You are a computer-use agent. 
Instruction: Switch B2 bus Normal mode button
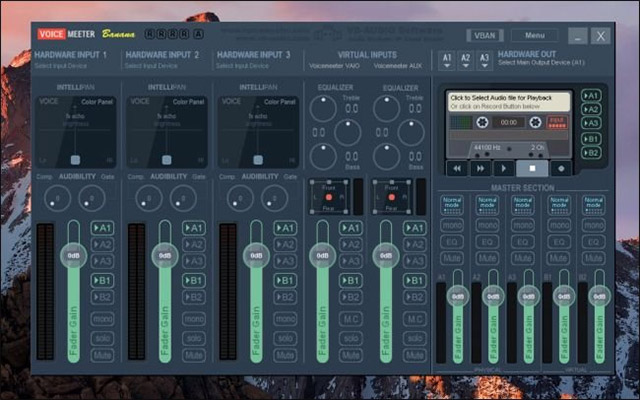[x=593, y=205]
